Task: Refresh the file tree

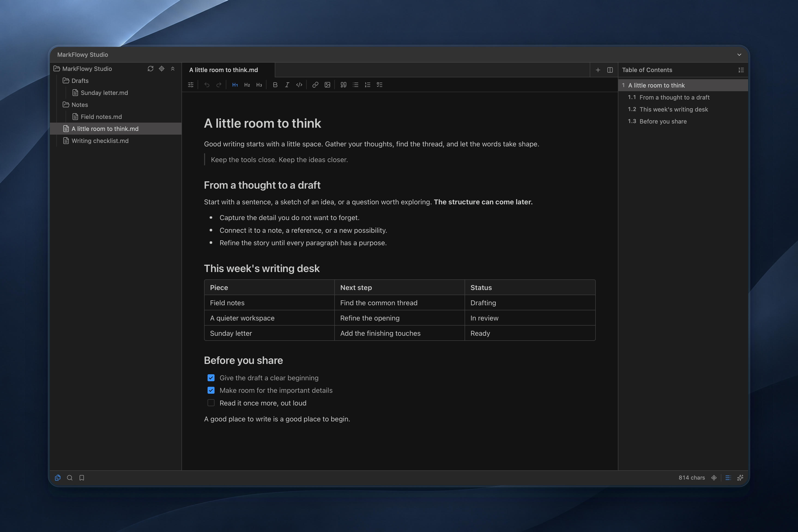Action: click(150, 69)
